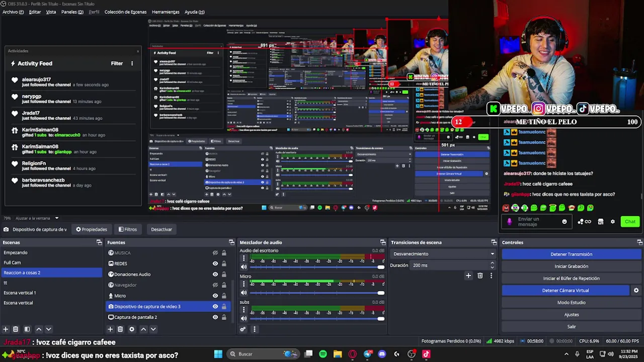Click Detener Transmisión button
This screenshot has height=362, width=644.
click(571, 254)
